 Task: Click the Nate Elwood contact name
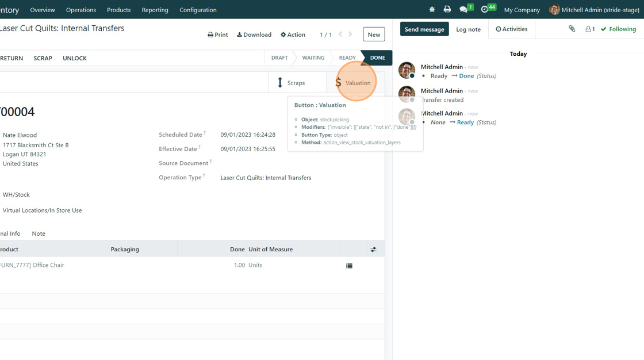[20, 135]
